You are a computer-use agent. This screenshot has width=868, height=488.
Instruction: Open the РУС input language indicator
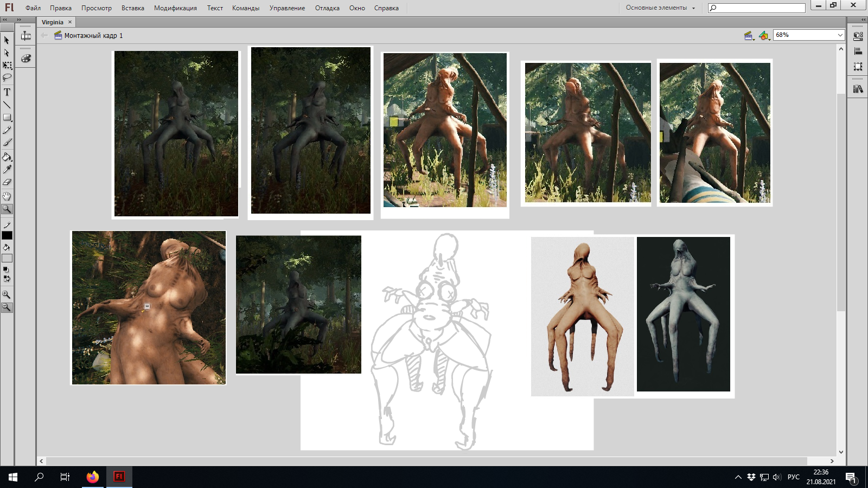794,477
